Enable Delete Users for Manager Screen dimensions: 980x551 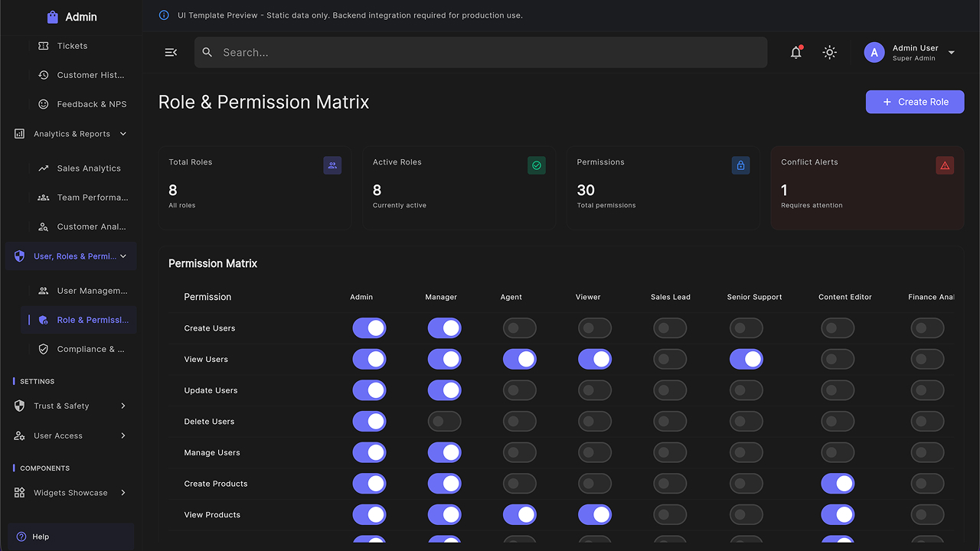click(x=444, y=422)
